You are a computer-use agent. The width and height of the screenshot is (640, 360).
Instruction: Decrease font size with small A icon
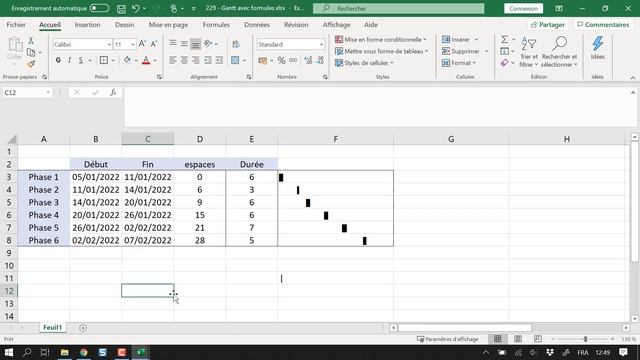point(154,44)
